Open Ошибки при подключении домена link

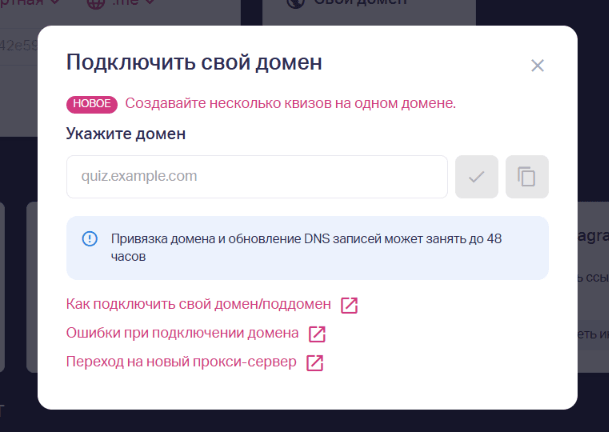coord(182,333)
